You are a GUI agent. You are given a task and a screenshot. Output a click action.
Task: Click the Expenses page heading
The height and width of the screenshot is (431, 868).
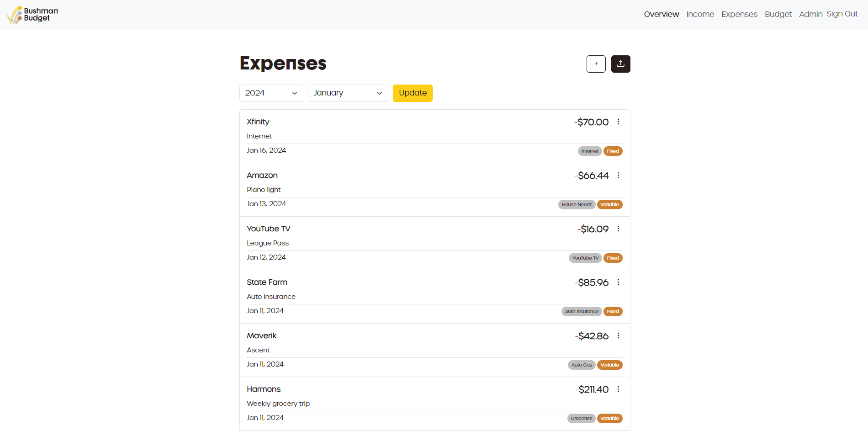283,64
